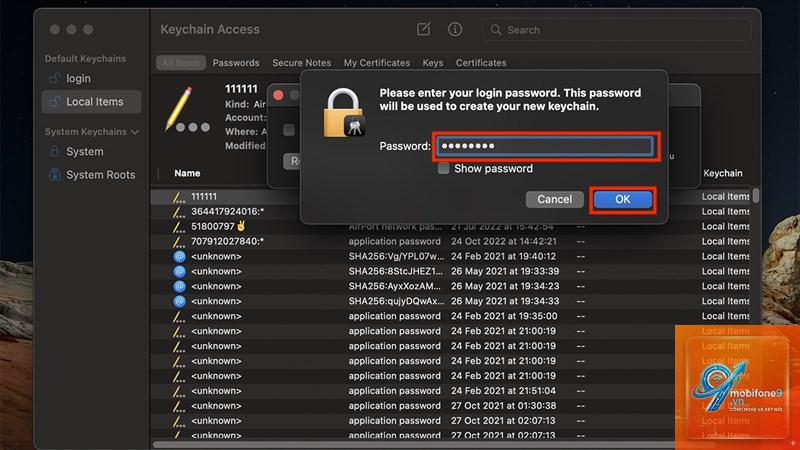
Task: Switch to the Passwords tab
Action: click(x=236, y=63)
